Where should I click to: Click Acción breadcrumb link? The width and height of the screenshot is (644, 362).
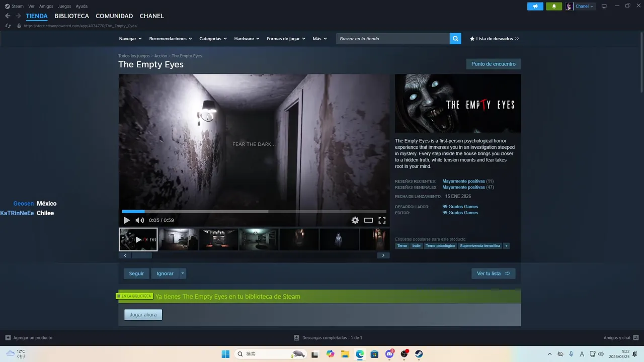pos(160,56)
